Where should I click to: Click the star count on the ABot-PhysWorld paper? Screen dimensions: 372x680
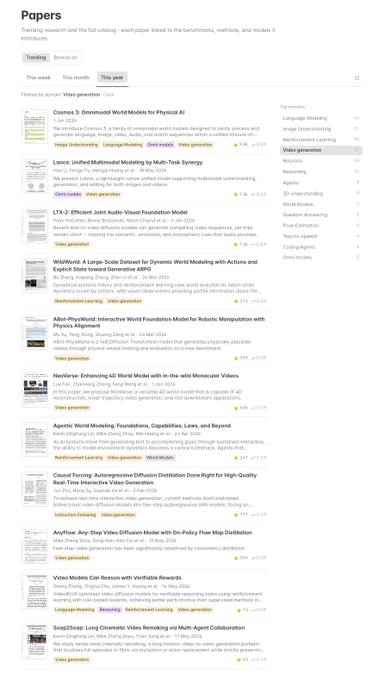[241, 358]
